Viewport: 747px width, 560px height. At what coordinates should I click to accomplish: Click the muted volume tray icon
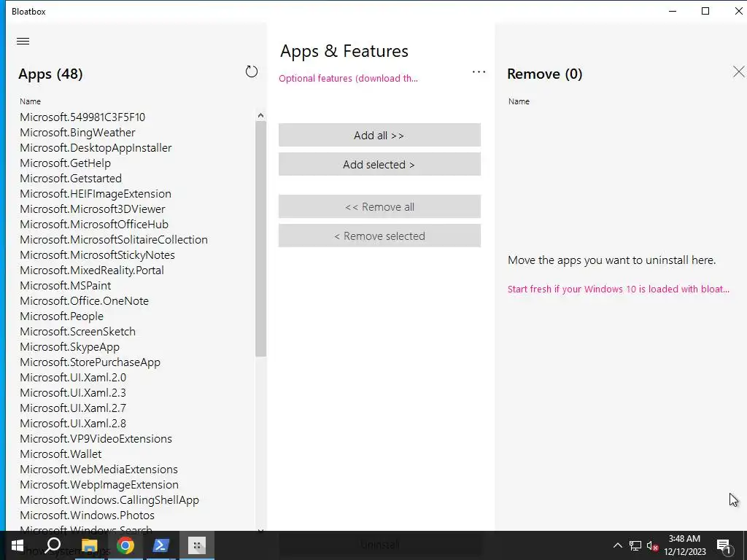click(x=652, y=546)
